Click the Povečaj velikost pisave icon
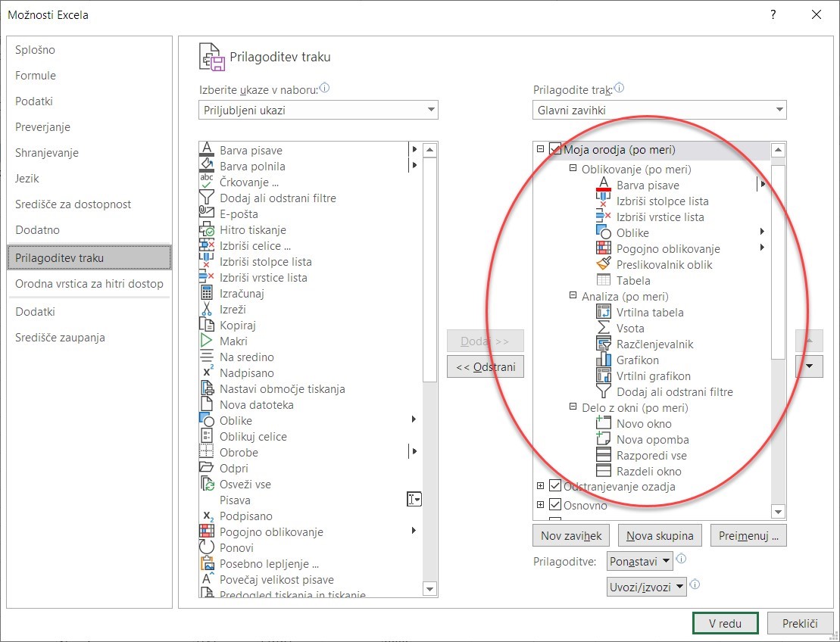Image resolution: width=840 pixels, height=642 pixels. [207, 579]
